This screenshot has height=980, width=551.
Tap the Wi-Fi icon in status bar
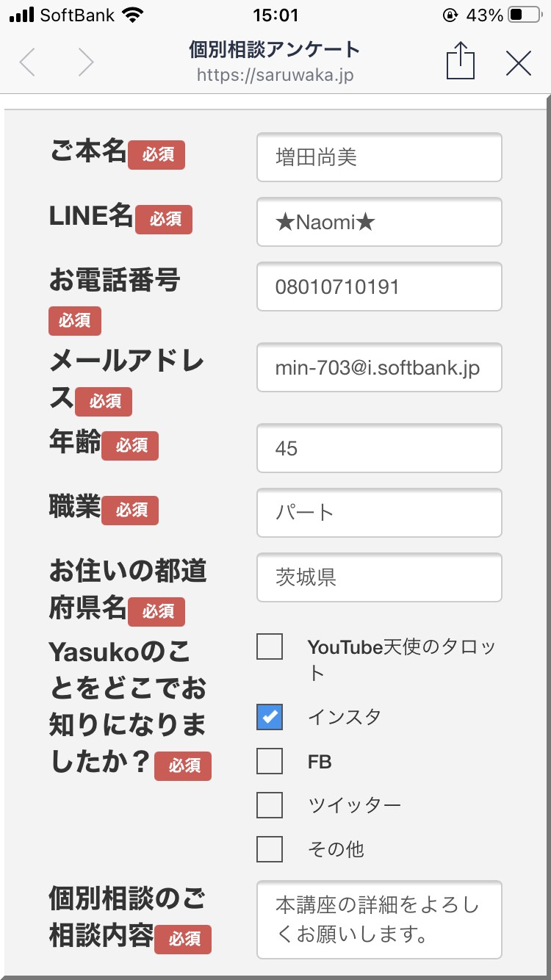[133, 15]
